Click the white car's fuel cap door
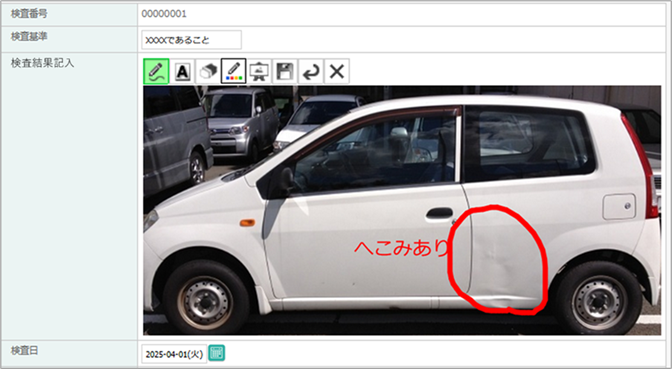 click(619, 207)
